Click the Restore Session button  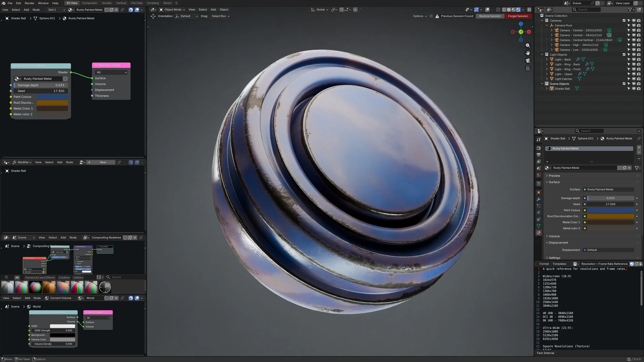point(490,16)
